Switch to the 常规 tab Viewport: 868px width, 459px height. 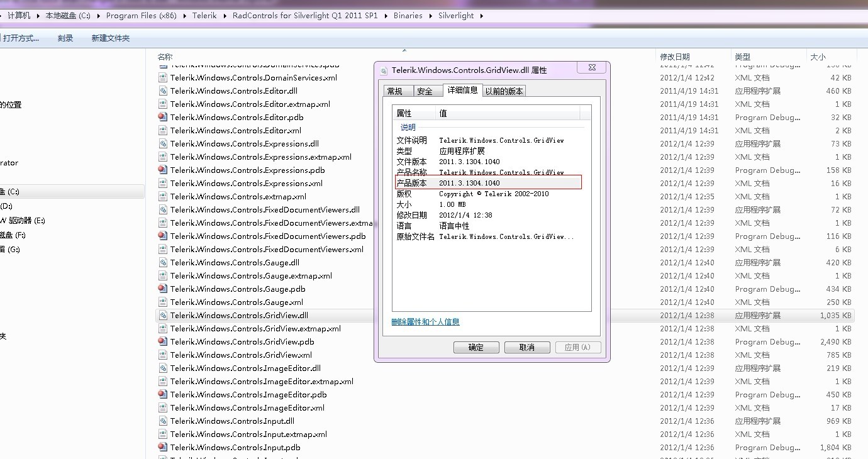pyautogui.click(x=398, y=91)
